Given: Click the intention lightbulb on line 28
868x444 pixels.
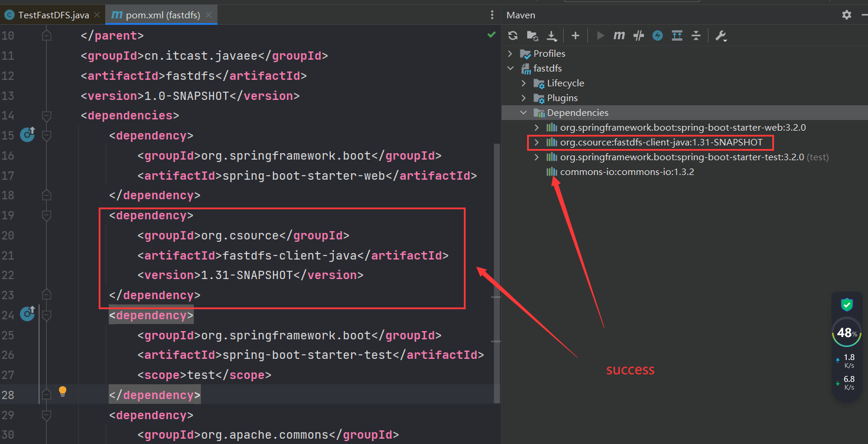Looking at the screenshot, I should pyautogui.click(x=63, y=391).
